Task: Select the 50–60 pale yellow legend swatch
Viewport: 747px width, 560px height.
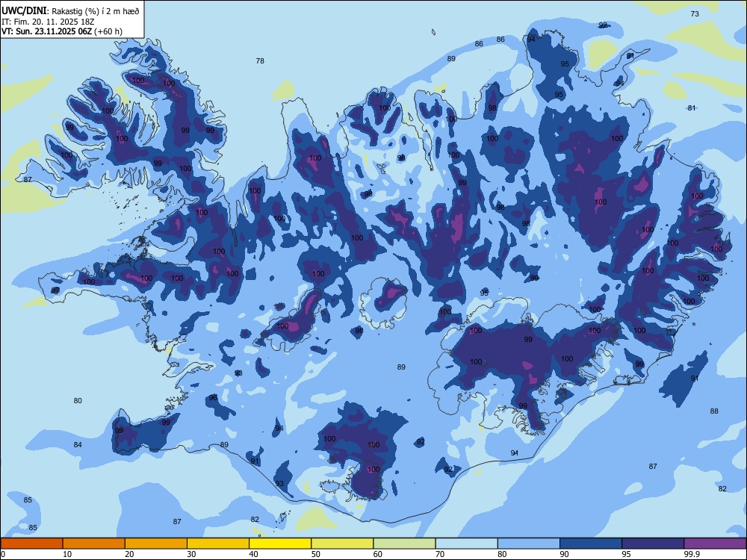Action: [342, 544]
